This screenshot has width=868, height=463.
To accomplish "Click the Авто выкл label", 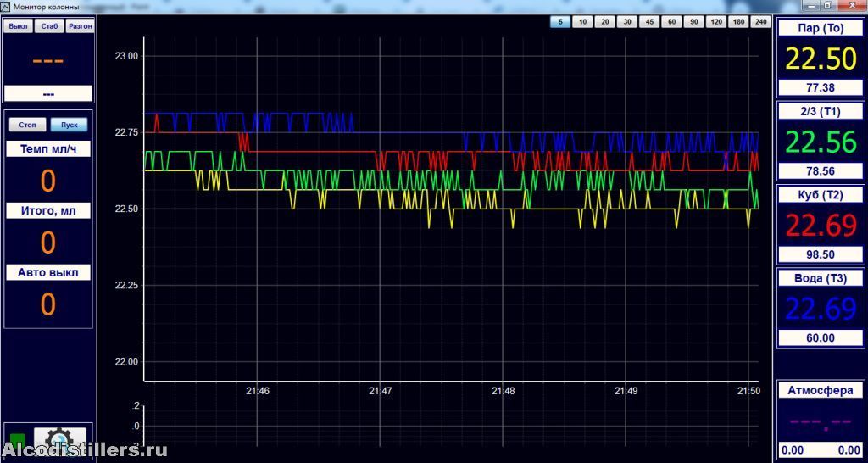I will point(48,272).
